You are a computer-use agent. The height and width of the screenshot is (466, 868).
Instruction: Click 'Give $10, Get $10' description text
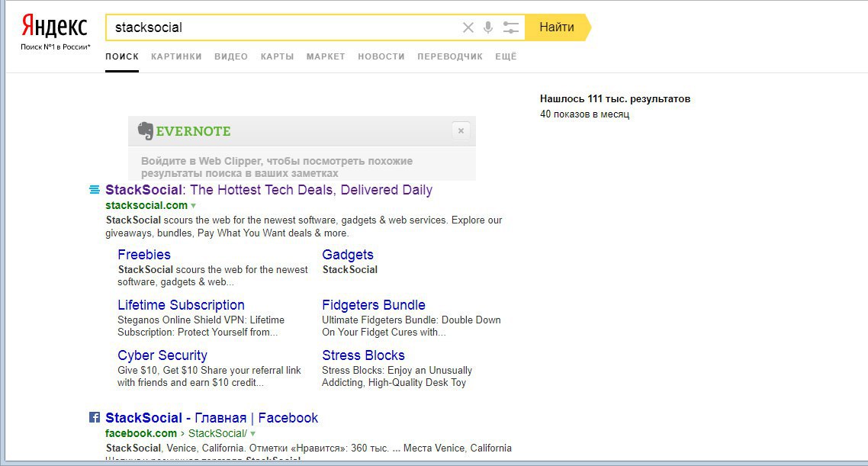coord(209,376)
